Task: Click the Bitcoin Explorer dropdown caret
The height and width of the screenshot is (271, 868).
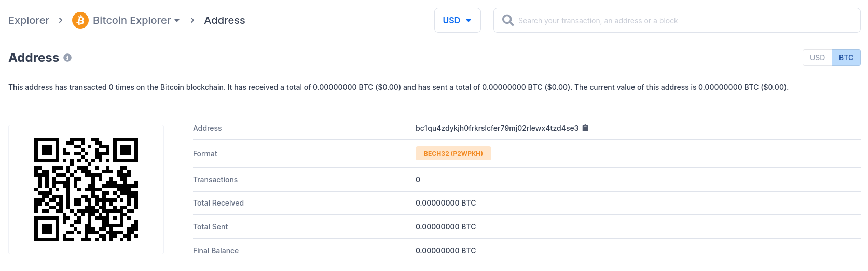Action: click(177, 21)
